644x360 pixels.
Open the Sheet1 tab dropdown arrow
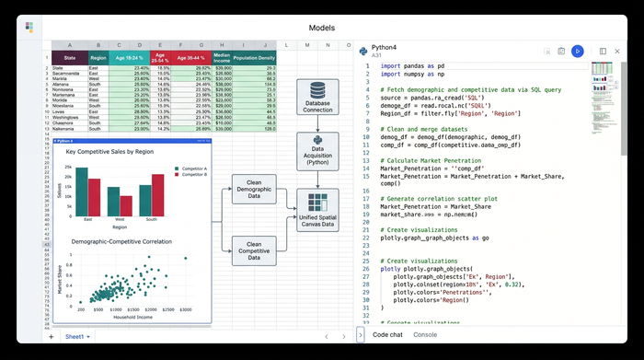[x=88, y=337]
